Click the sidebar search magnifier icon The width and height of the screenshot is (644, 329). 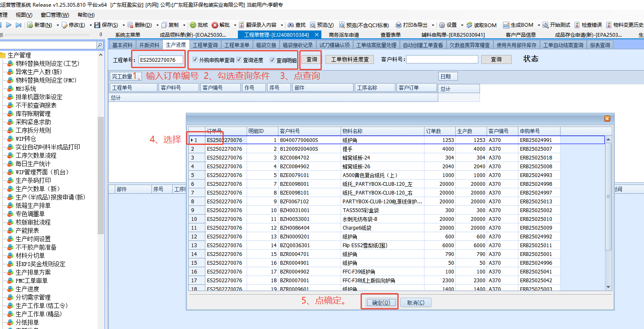[x=100, y=45]
